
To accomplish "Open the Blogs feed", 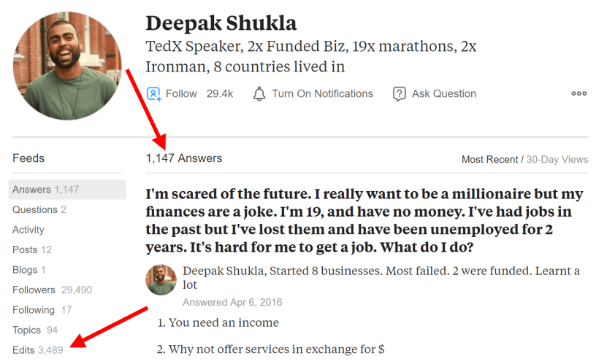I will point(29,270).
